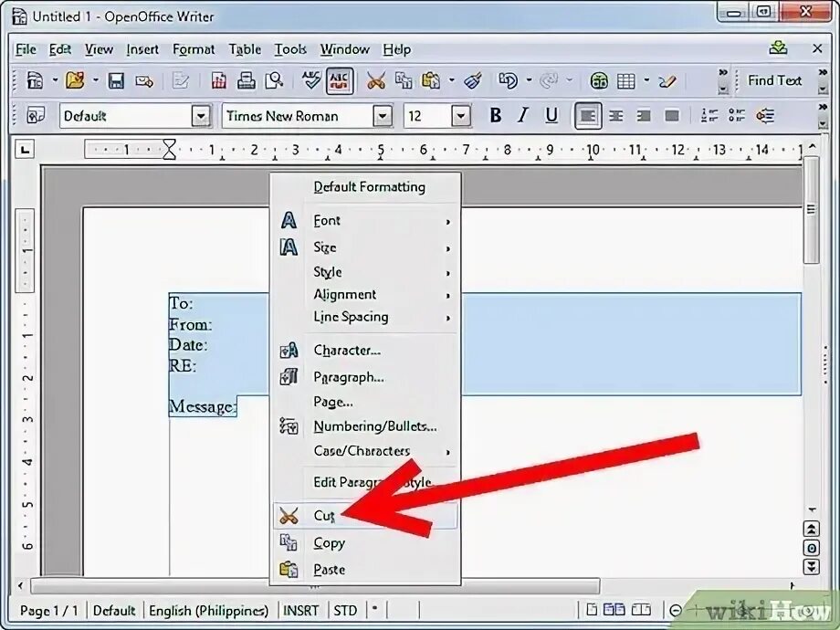
Task: Click the Navigation circle button
Action: 812,548
